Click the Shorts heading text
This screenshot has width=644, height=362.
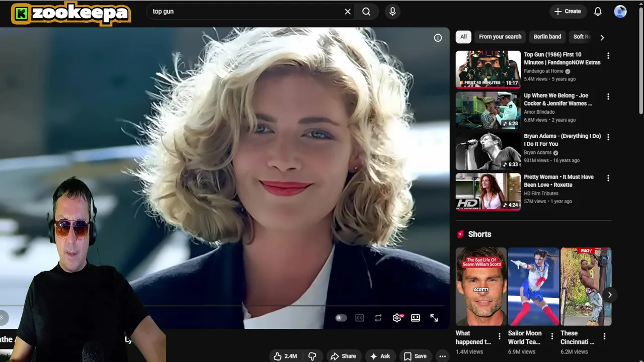(x=479, y=234)
